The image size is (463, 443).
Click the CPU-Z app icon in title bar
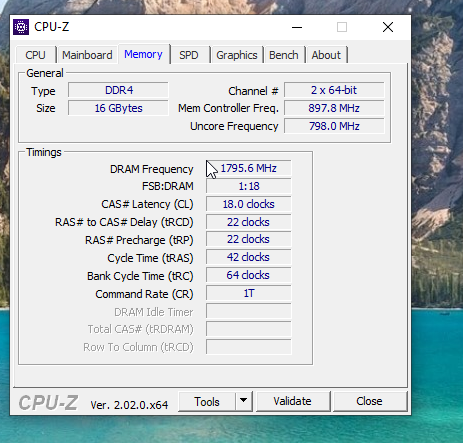(x=21, y=27)
